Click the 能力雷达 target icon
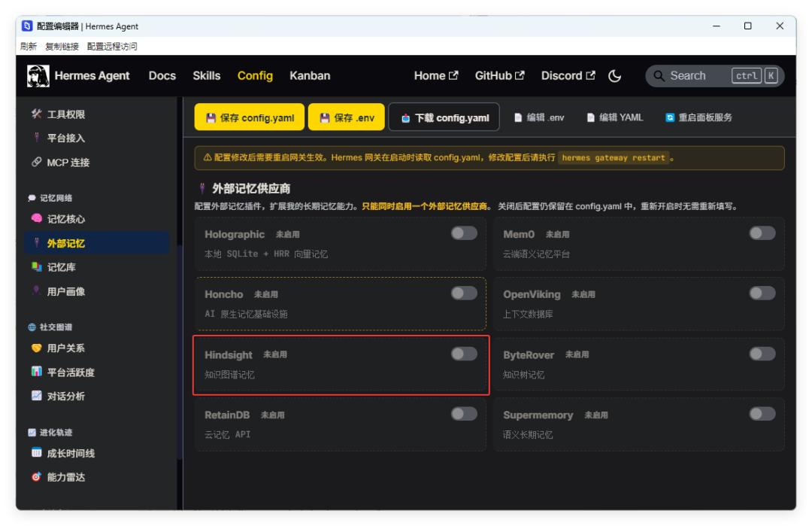812x526 pixels. 36,477
